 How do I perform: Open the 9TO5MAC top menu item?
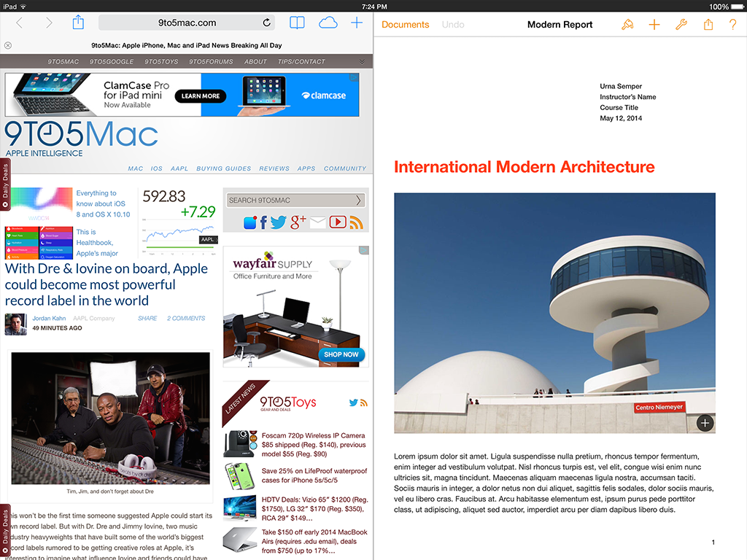tap(63, 61)
